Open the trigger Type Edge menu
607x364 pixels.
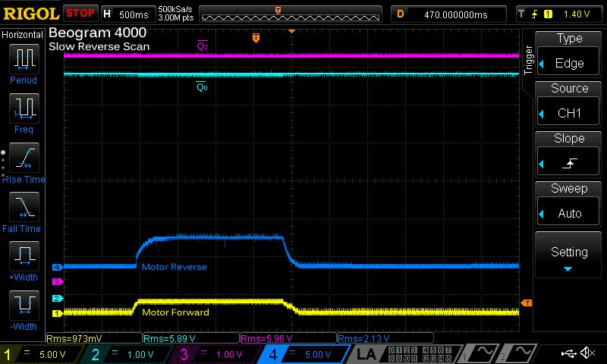(x=569, y=53)
